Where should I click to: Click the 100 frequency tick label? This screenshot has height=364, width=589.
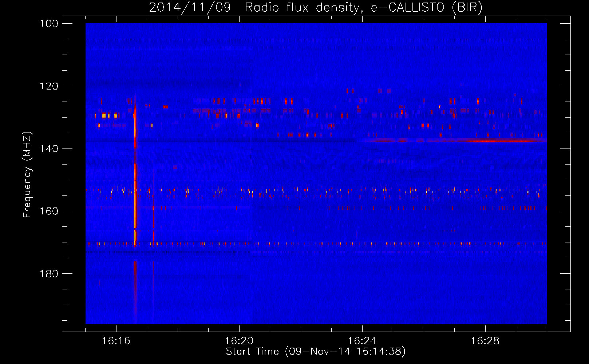point(48,24)
